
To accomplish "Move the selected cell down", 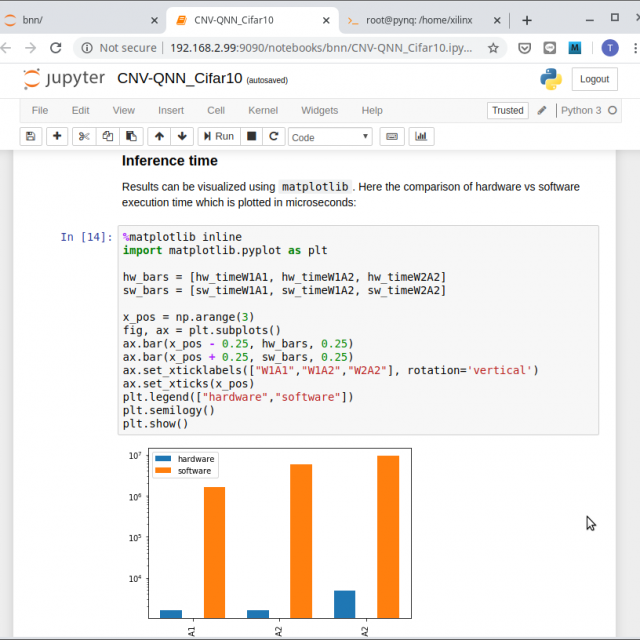I will tap(181, 136).
